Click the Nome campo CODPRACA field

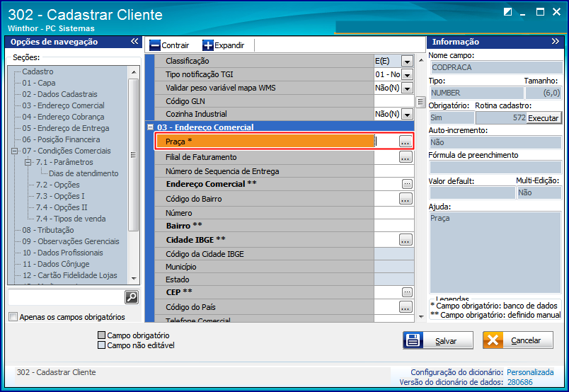[495, 67]
